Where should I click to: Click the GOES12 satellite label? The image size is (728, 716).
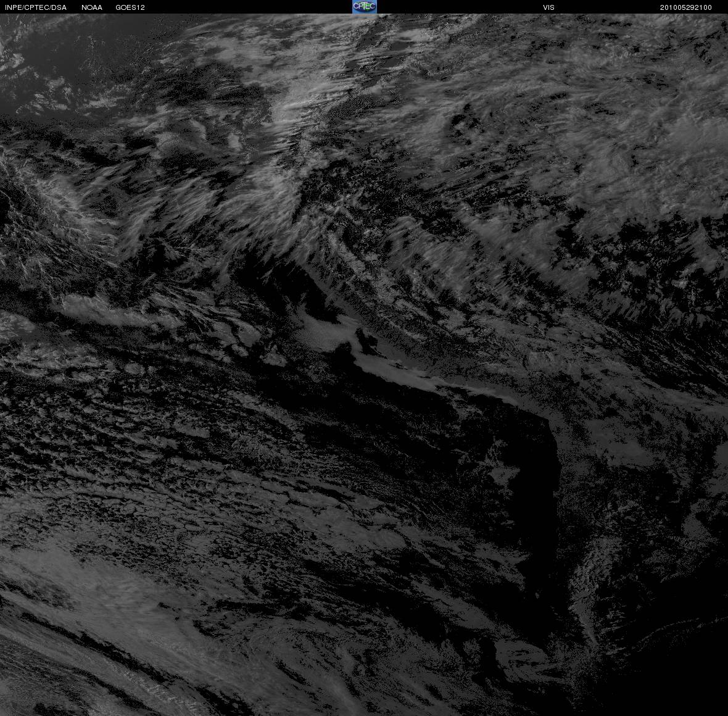coord(130,7)
